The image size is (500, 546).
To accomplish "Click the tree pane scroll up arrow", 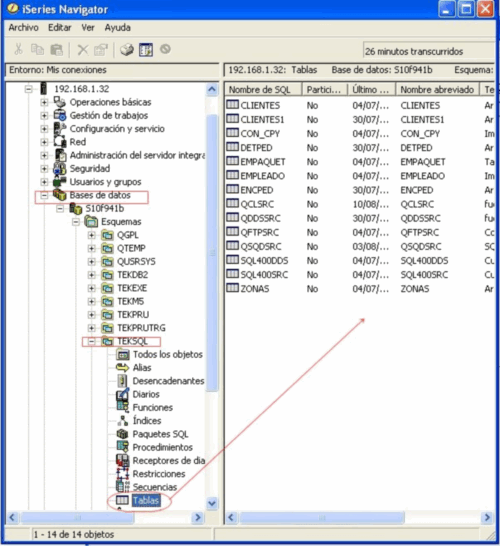I will click(x=212, y=89).
